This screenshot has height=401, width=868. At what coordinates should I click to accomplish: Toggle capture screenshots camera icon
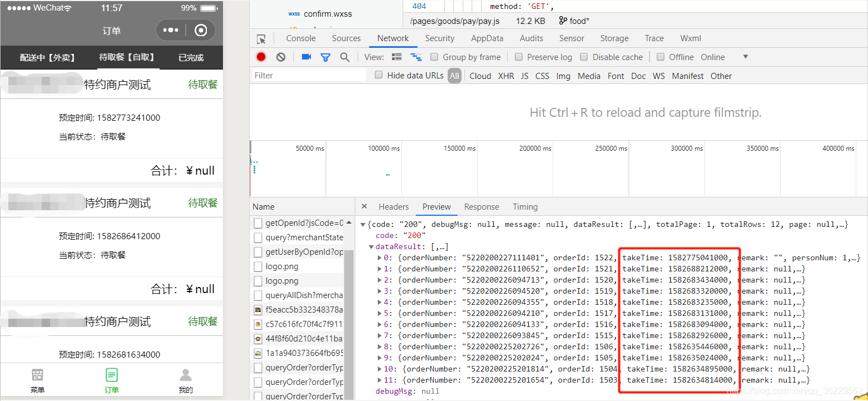pos(306,57)
